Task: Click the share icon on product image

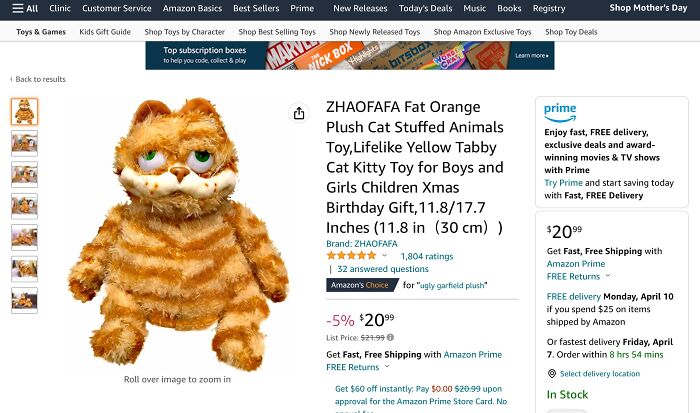Action: pos(299,113)
